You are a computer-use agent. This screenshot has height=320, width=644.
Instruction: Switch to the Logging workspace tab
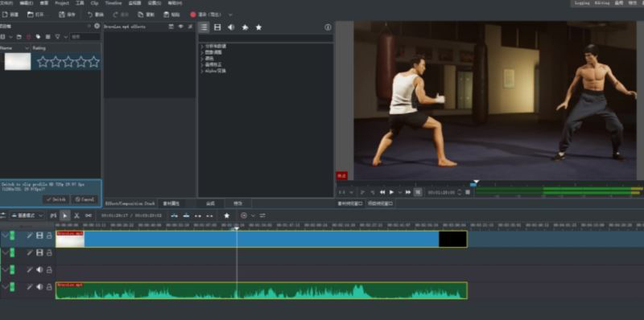point(581,3)
